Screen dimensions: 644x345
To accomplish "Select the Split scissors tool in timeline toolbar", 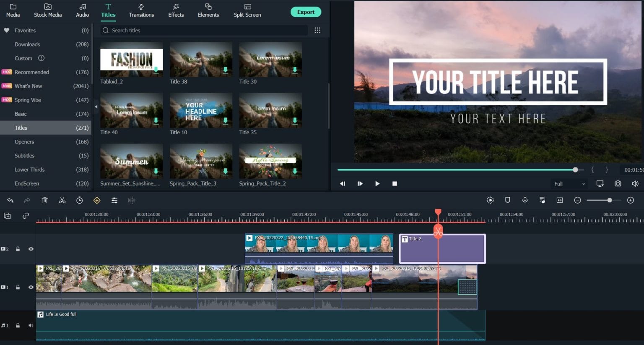I will coord(62,200).
